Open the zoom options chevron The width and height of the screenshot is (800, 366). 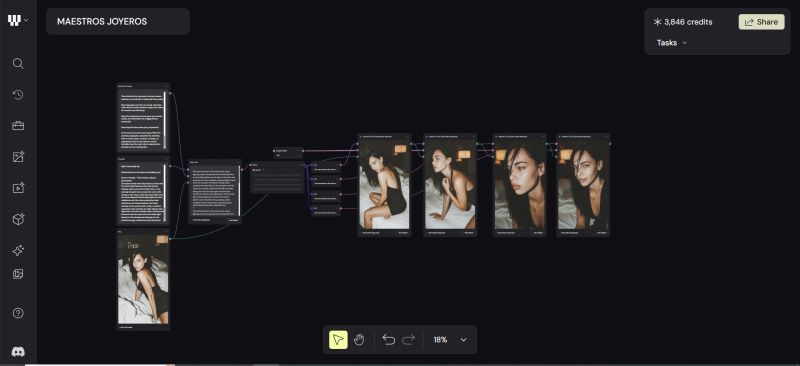(x=463, y=340)
